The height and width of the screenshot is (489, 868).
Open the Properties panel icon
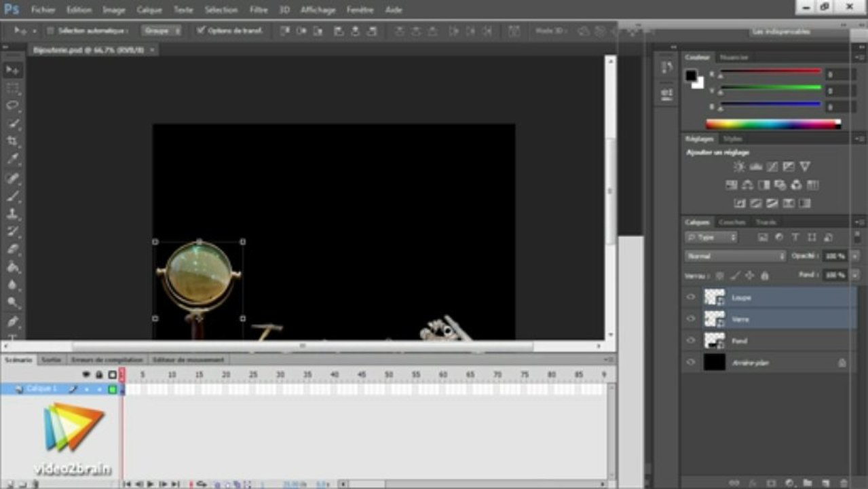(x=666, y=93)
